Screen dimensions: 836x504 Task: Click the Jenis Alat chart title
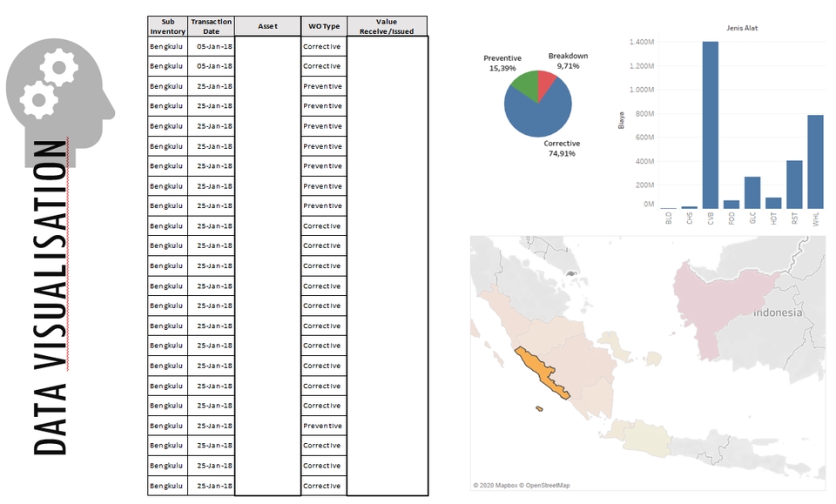[x=742, y=28]
